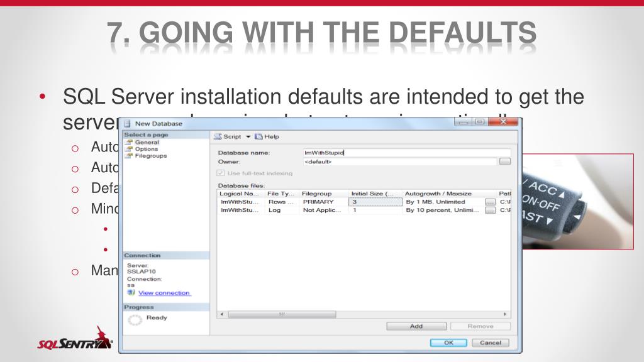Select the Log file initial size cell
This screenshot has height=362, width=644.
[x=375, y=210]
